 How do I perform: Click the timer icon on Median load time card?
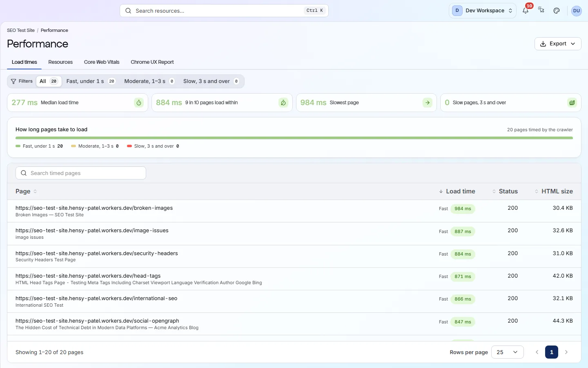tap(139, 103)
